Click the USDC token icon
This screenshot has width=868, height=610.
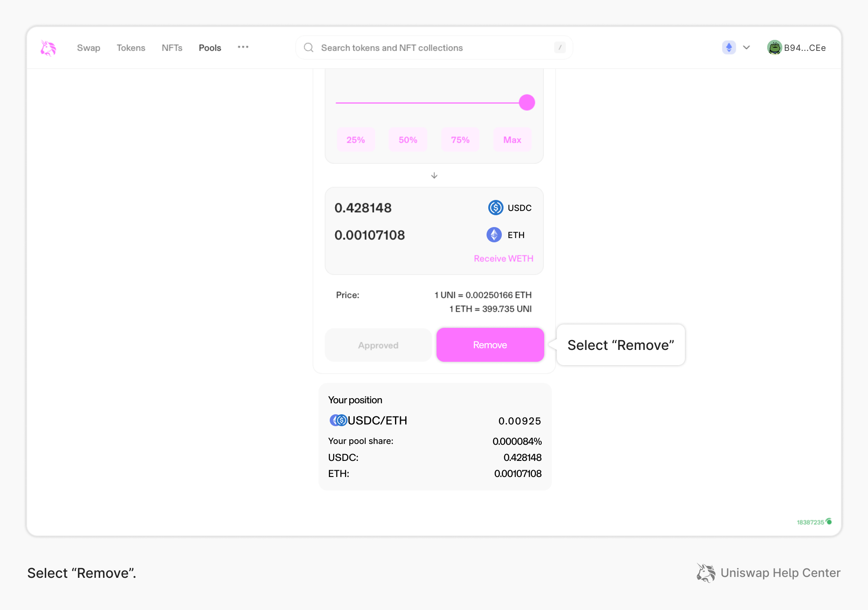tap(495, 208)
